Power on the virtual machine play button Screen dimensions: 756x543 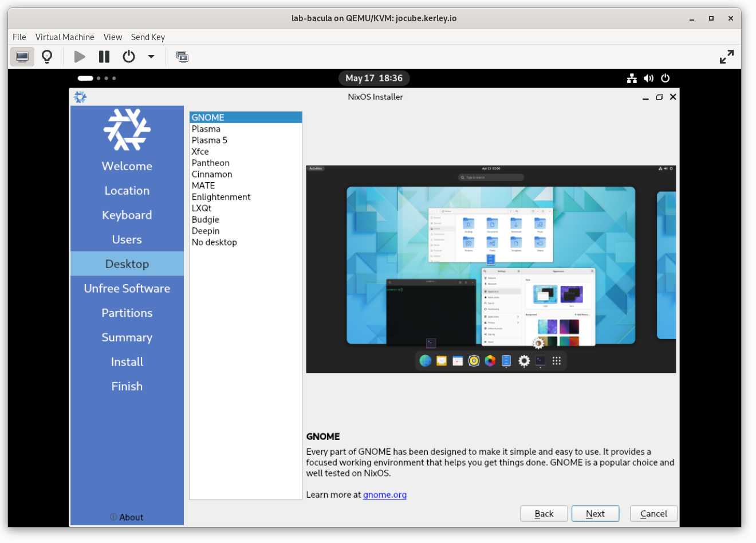(x=80, y=57)
